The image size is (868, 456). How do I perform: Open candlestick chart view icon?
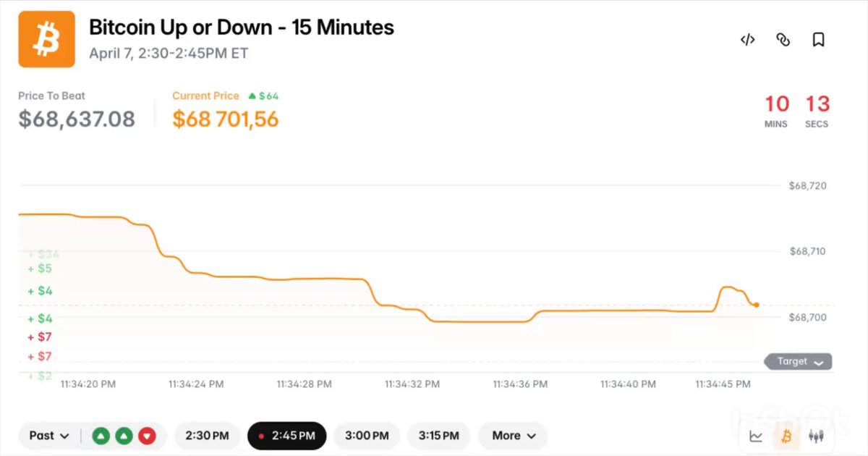(x=817, y=436)
